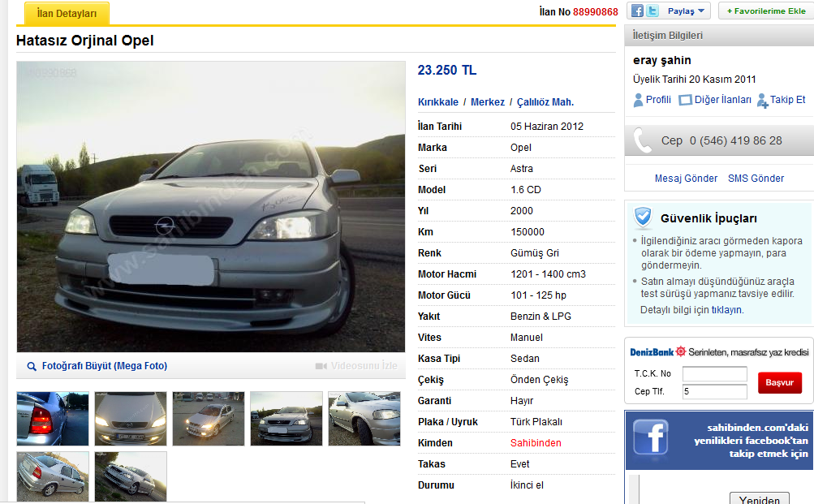
Task: Open the Çalılıöz Mah. neighborhood link
Action: pyautogui.click(x=545, y=102)
